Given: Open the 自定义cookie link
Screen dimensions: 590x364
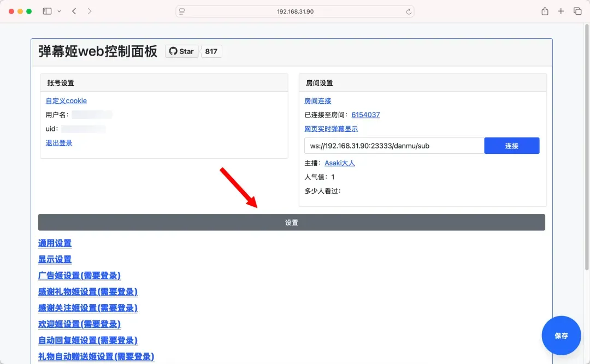Looking at the screenshot, I should (x=66, y=101).
